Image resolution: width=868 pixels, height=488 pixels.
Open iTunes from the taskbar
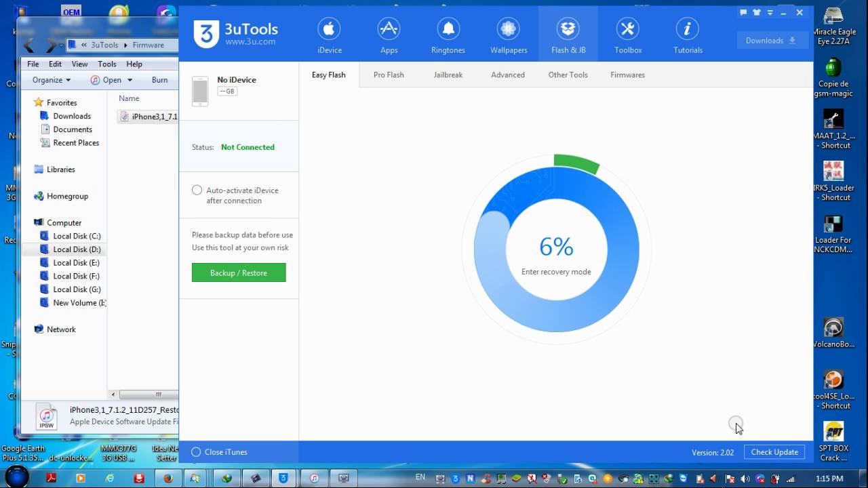(314, 479)
